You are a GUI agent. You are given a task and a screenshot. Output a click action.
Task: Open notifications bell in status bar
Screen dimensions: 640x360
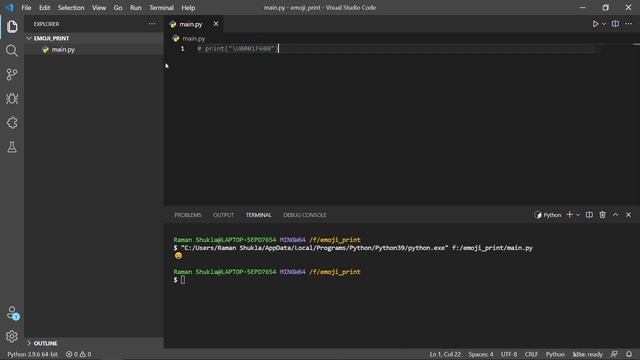[x=629, y=354]
